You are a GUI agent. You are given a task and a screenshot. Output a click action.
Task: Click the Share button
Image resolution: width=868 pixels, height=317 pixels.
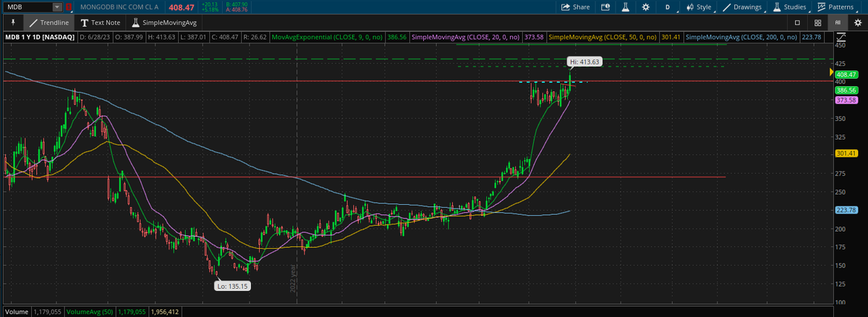576,7
